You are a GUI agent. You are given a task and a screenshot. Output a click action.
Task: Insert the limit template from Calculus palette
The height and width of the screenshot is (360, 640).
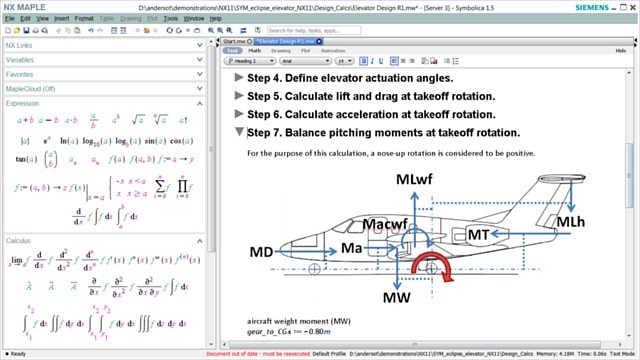point(19,260)
